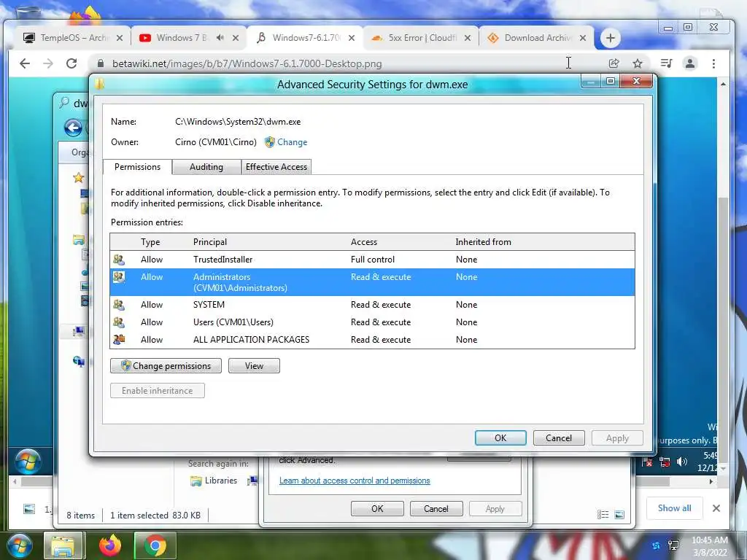Viewport: 747px width, 560px height.
Task: Go back in Chrome
Action: click(x=25, y=63)
